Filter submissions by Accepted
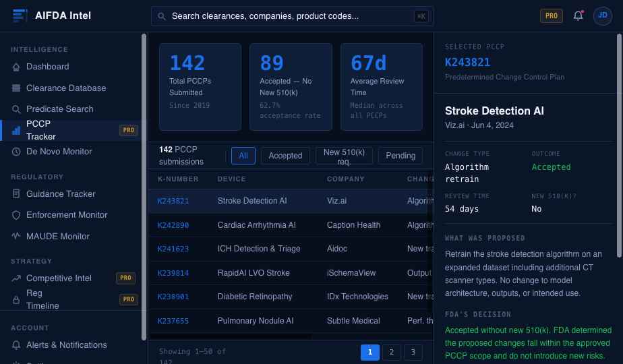The height and width of the screenshot is (364, 623). pos(285,156)
